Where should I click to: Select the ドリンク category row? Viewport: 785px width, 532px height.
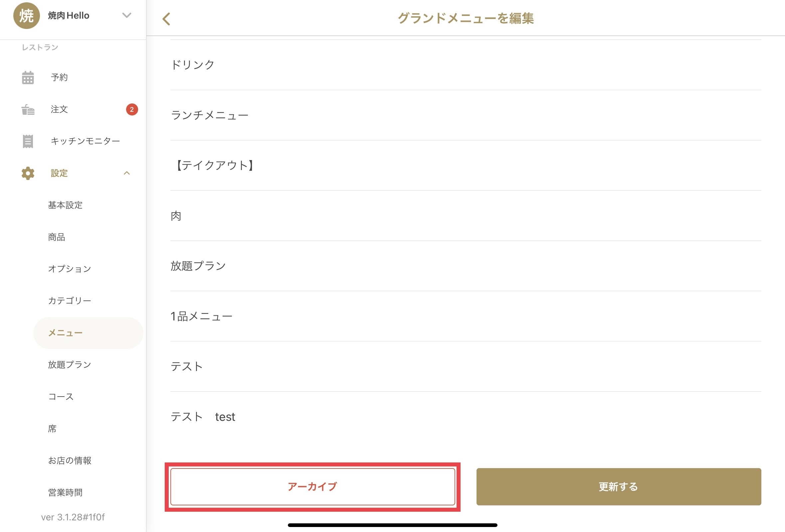(x=466, y=65)
